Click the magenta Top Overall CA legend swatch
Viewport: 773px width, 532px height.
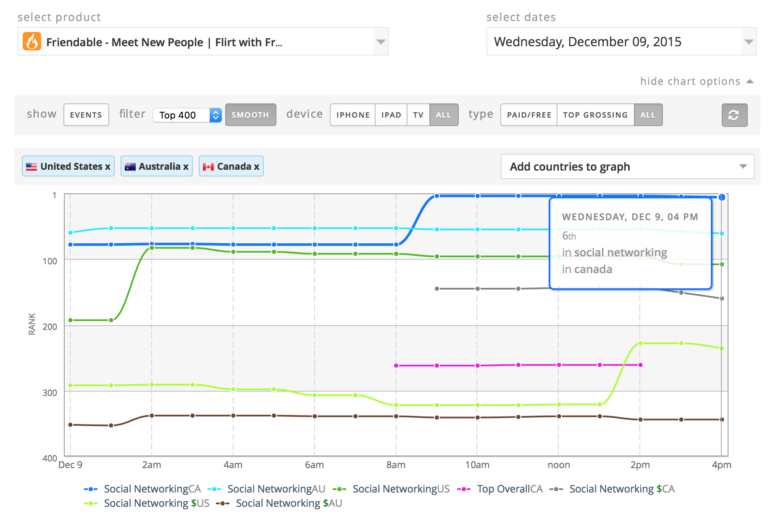[464, 489]
